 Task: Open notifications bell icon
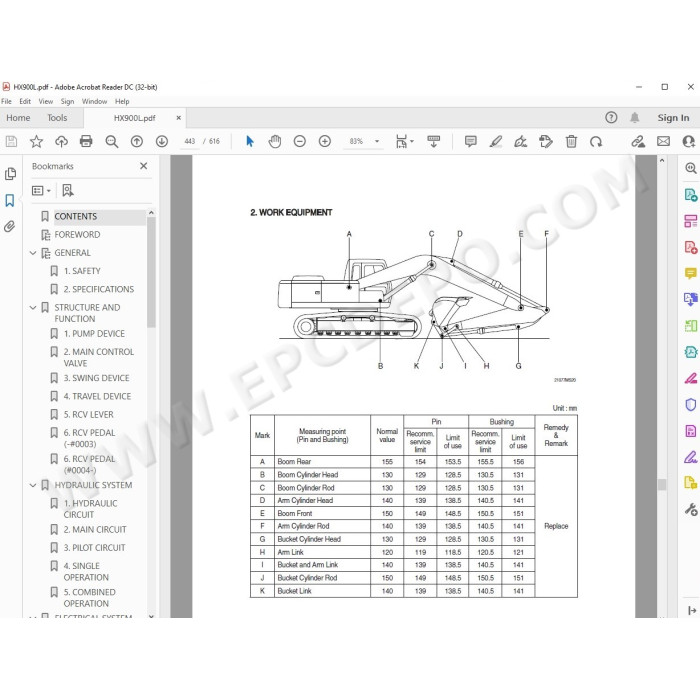point(634,117)
